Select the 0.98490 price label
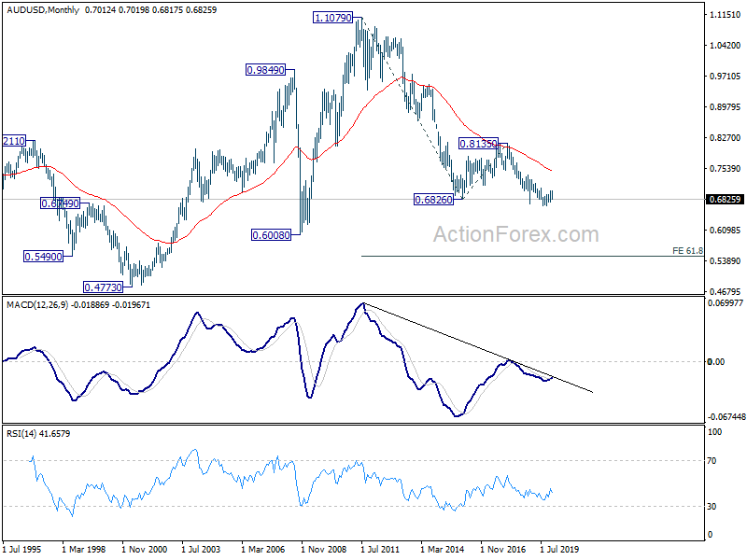 [x=265, y=70]
